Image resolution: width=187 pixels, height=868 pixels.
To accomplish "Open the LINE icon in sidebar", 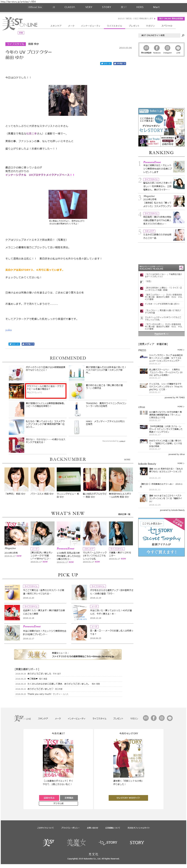I will click(178, 48).
